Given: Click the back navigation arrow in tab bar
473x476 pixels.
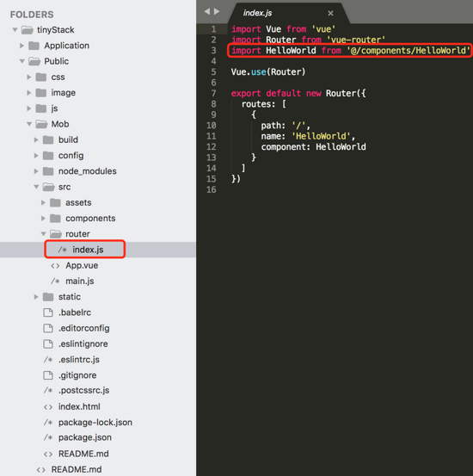Looking at the screenshot, I should tap(207, 11).
